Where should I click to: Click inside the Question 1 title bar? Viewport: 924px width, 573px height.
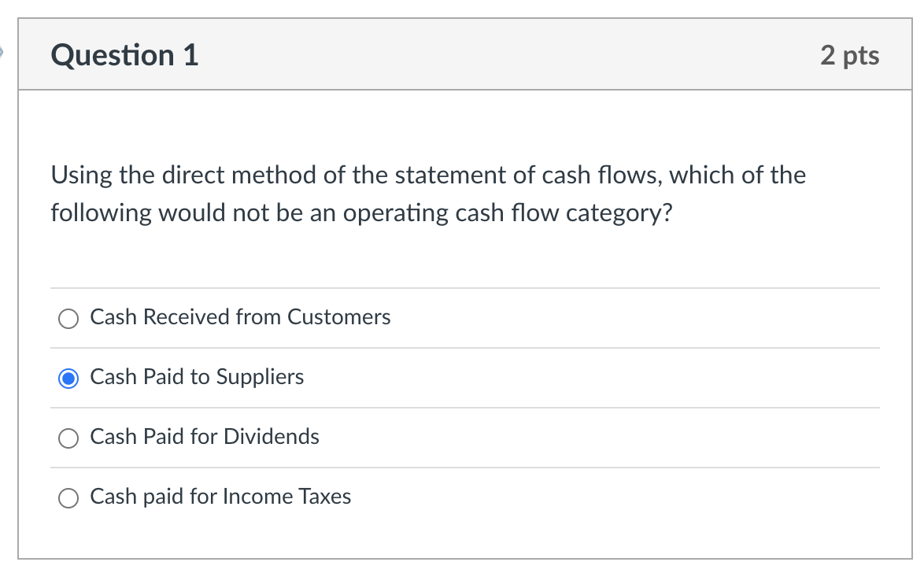point(472,55)
